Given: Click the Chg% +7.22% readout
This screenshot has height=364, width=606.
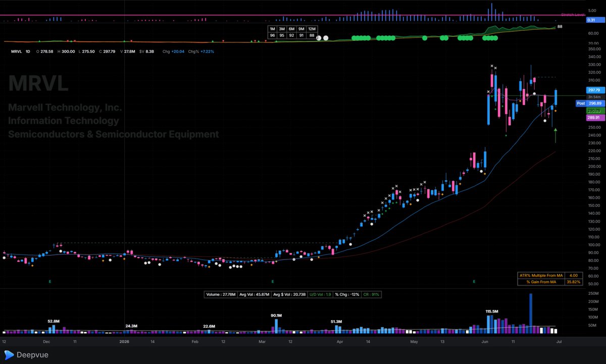Looking at the screenshot, I should (201, 51).
